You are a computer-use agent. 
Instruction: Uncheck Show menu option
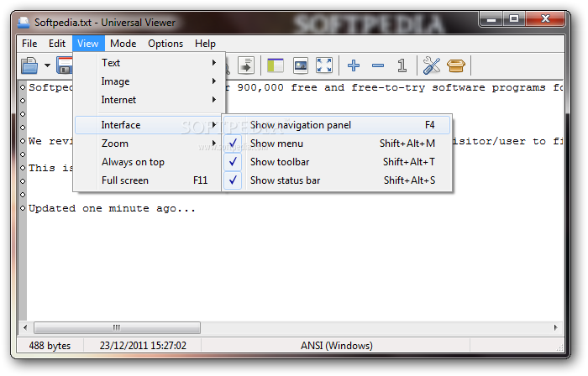coord(337,144)
